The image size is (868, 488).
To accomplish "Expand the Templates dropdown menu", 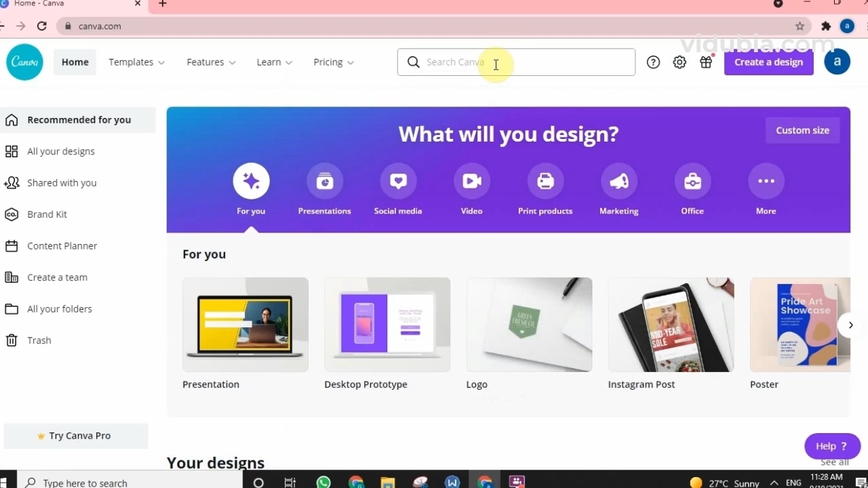I will [136, 62].
